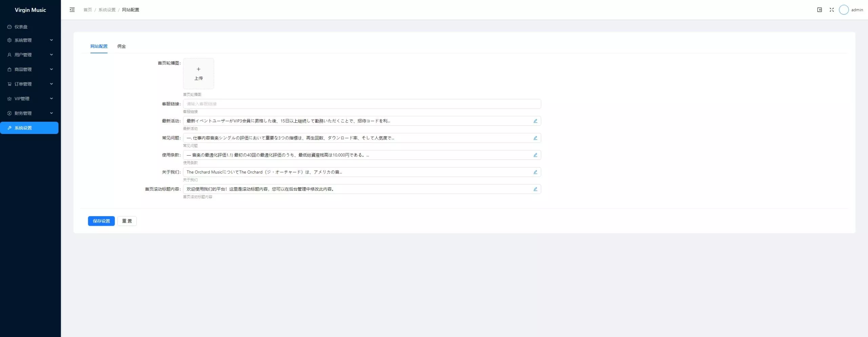Click edit pencil icon for 最新活动 field
This screenshot has height=337, width=868.
(535, 121)
